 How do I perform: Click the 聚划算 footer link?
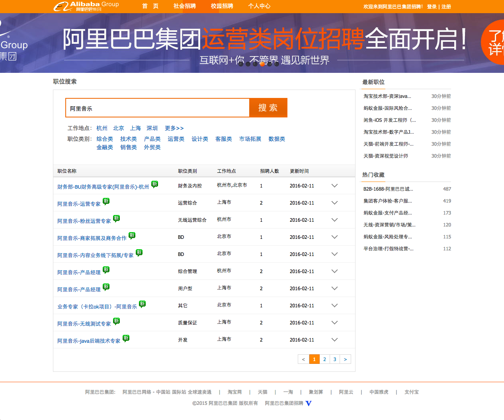tap(316, 392)
